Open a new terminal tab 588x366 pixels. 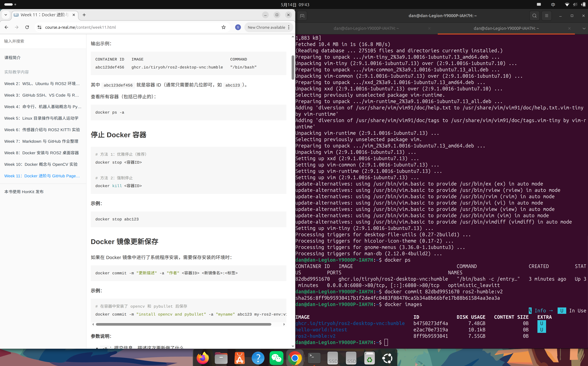302,16
